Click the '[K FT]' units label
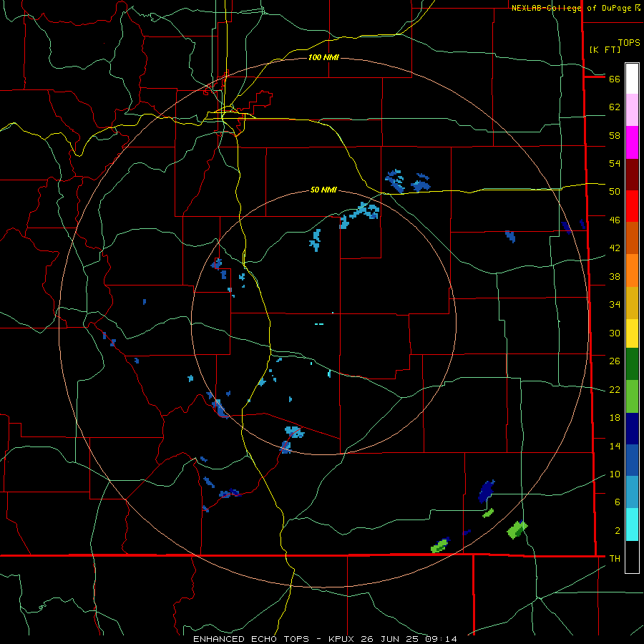 (605, 49)
